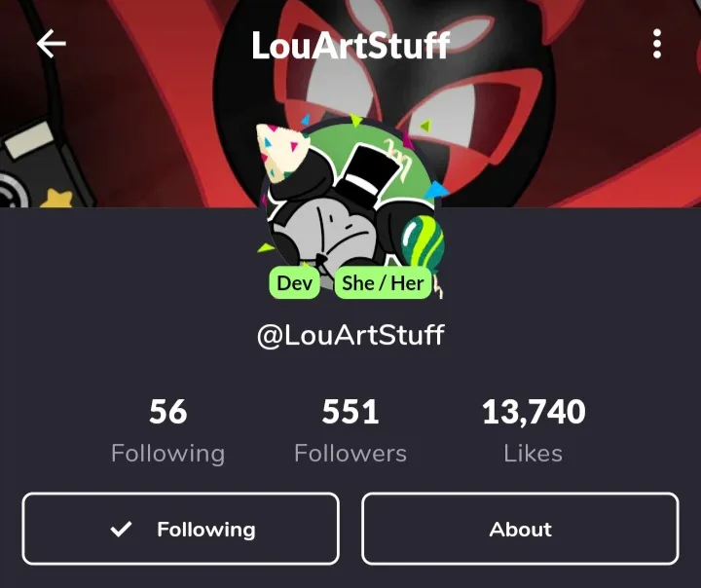This screenshot has height=588, width=701.
Task: Select the @LouArtStuff username handle
Action: point(350,335)
